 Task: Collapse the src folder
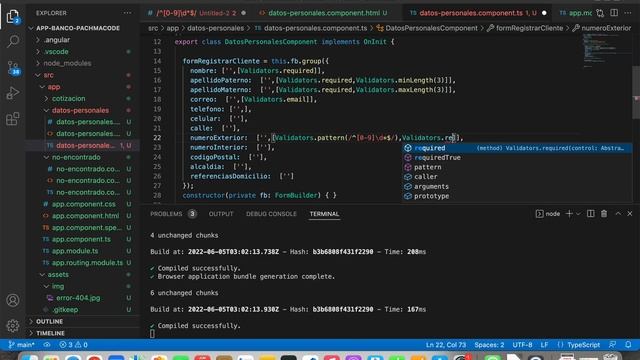pos(49,75)
